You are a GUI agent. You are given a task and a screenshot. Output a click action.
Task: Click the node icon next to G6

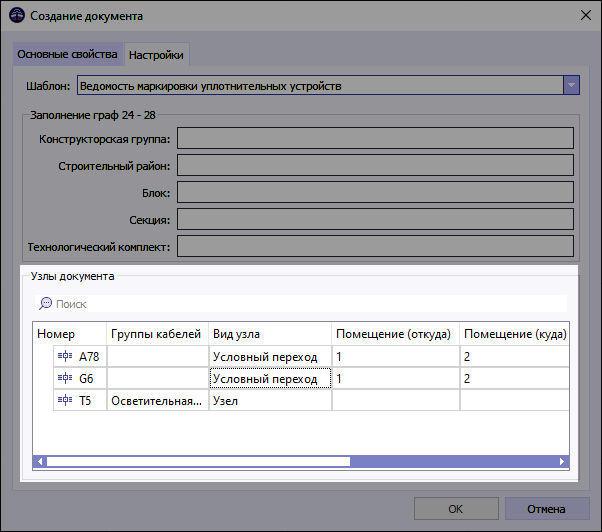[x=65, y=378]
